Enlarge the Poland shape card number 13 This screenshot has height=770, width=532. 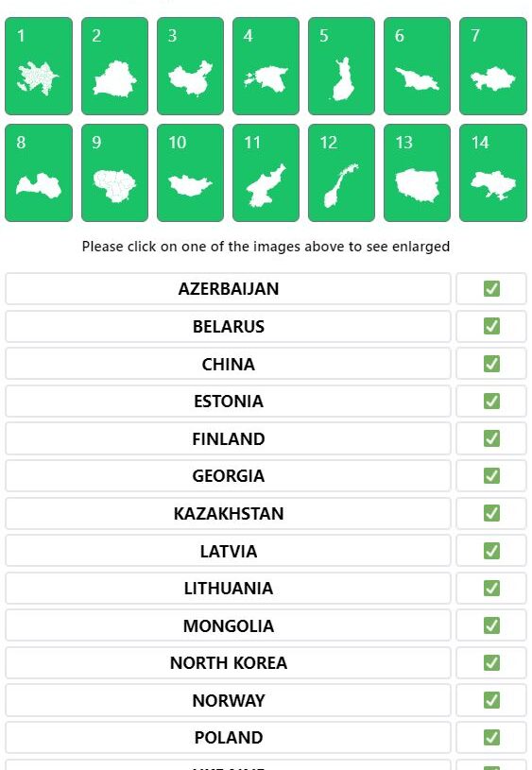417,173
